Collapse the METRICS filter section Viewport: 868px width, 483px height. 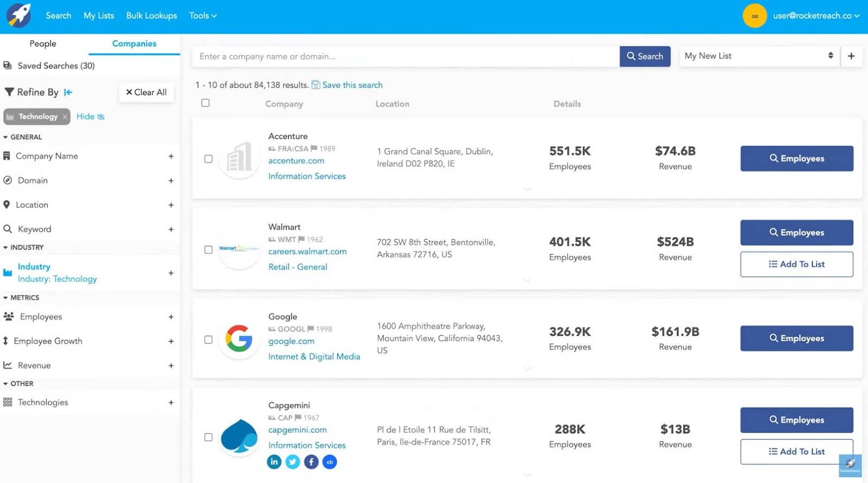(21, 298)
